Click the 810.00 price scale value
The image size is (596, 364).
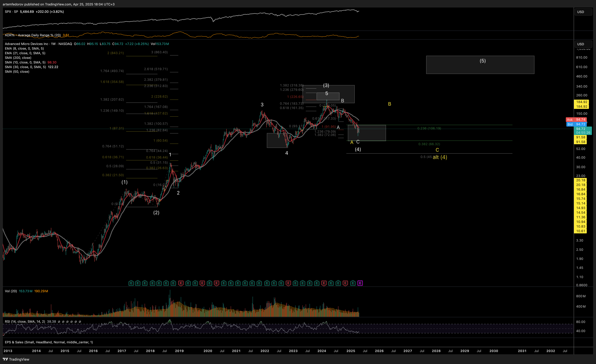tap(581, 57)
